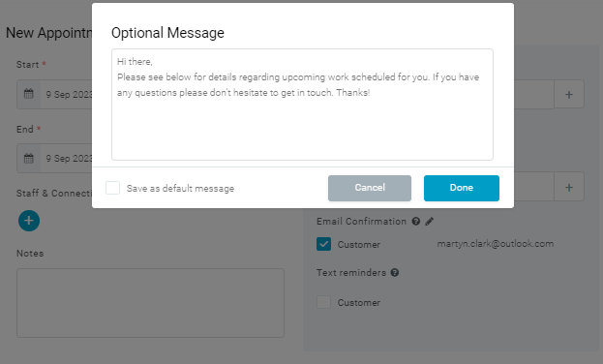Edit email confirmation with pencil icon
The image size is (603, 364).
pyautogui.click(x=430, y=222)
